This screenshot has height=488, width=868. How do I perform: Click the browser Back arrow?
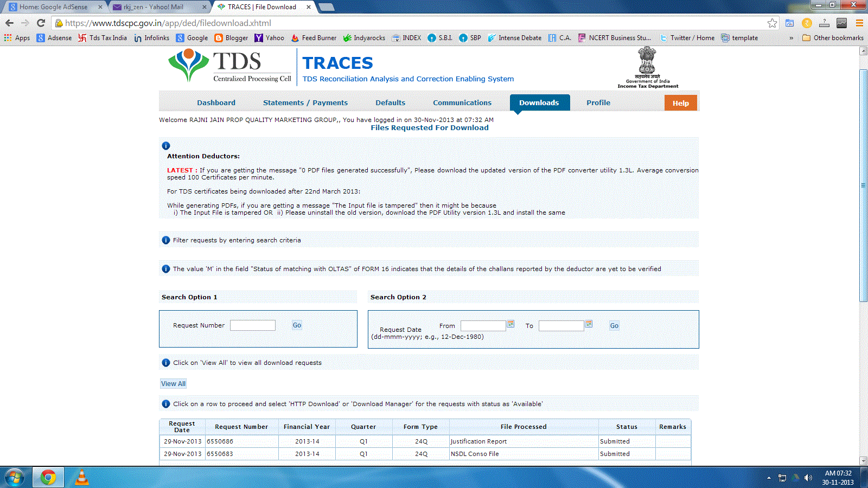coord(9,23)
